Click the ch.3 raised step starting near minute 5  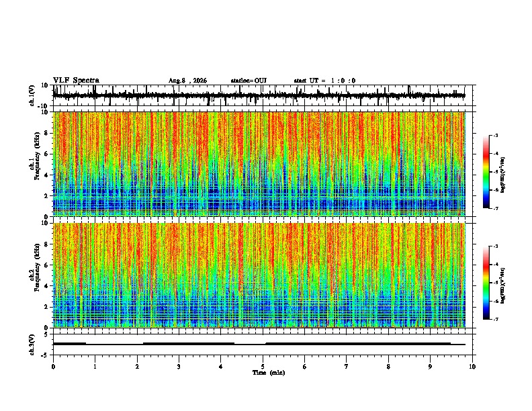358,344
